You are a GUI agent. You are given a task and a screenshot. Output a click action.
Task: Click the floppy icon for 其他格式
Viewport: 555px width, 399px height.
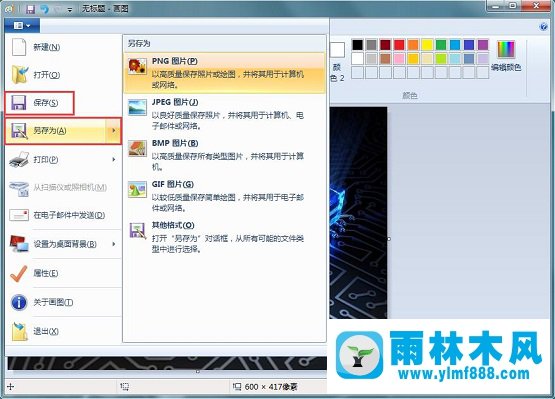click(137, 231)
